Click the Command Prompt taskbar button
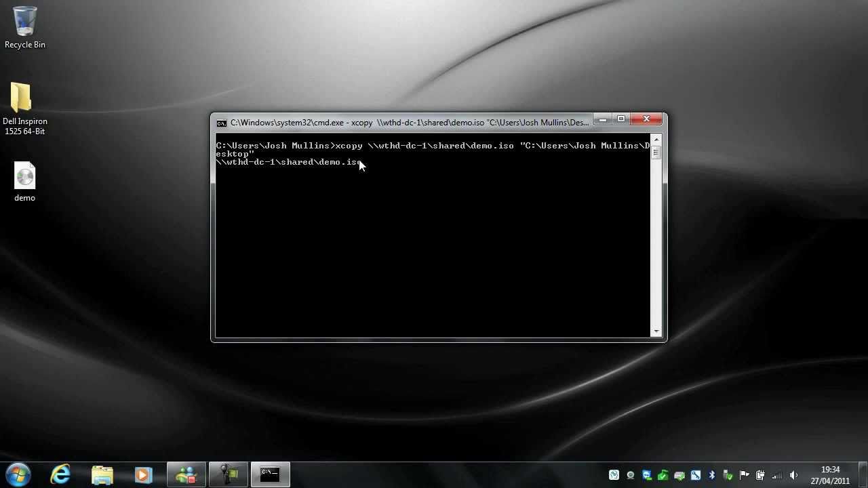 271,474
